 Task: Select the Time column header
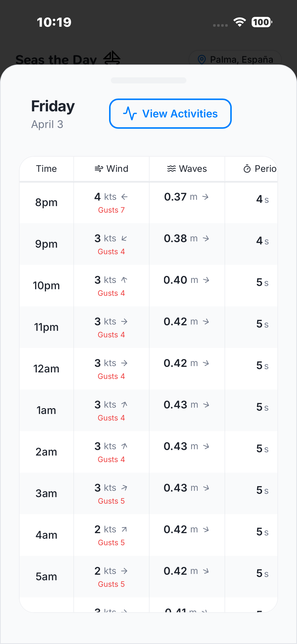46,169
